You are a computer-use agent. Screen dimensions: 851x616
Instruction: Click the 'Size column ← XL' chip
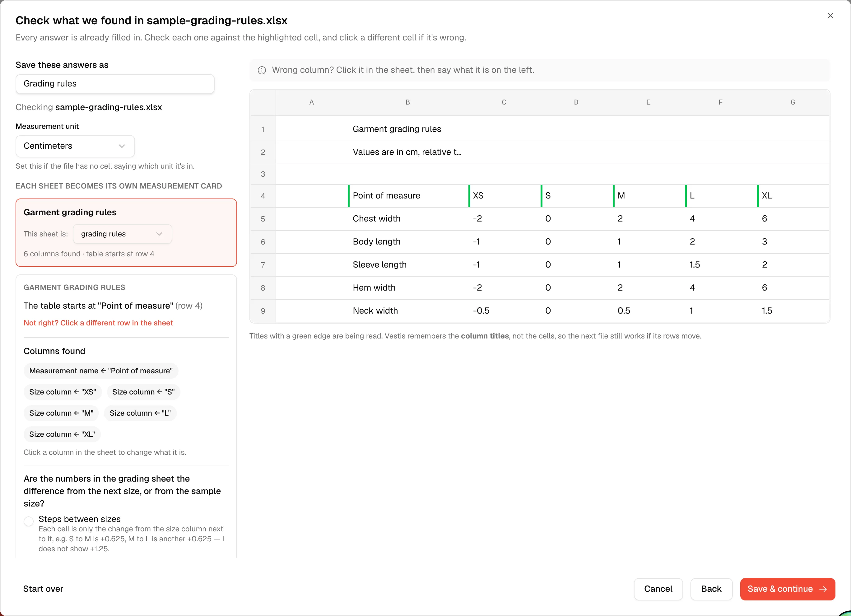(62, 434)
